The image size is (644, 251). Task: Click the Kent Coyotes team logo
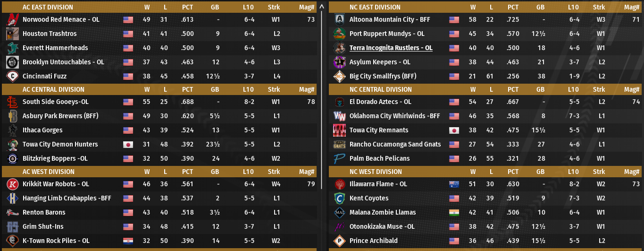(x=340, y=199)
